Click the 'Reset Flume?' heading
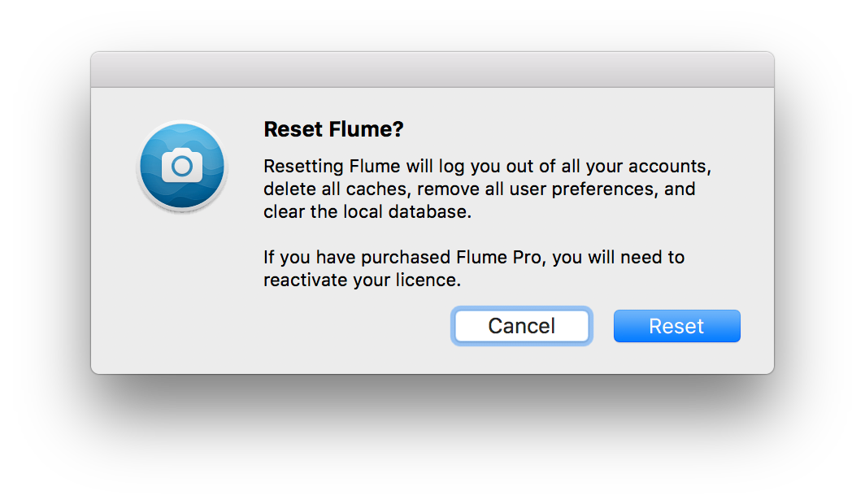Screen dimensions: 865x504 pos(334,129)
